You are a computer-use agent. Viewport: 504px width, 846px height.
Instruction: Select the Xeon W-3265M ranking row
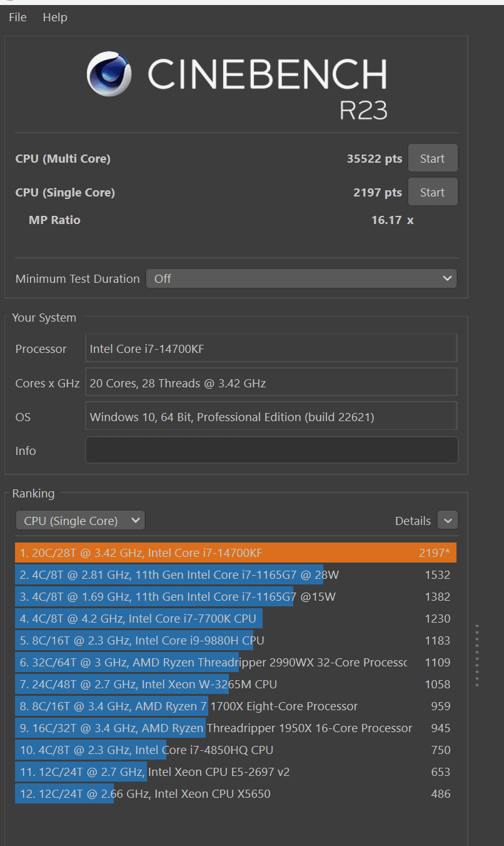point(235,685)
